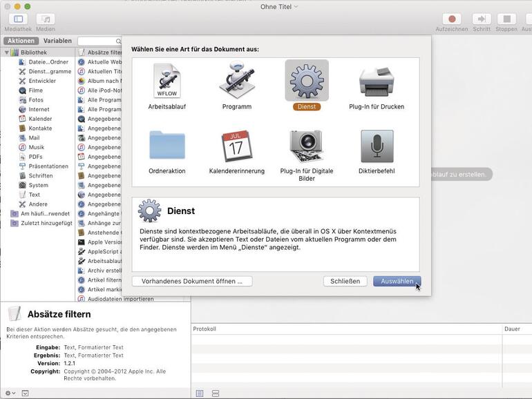
Task: Select the Arbeitsablauf document type icon
Action: coord(167,82)
